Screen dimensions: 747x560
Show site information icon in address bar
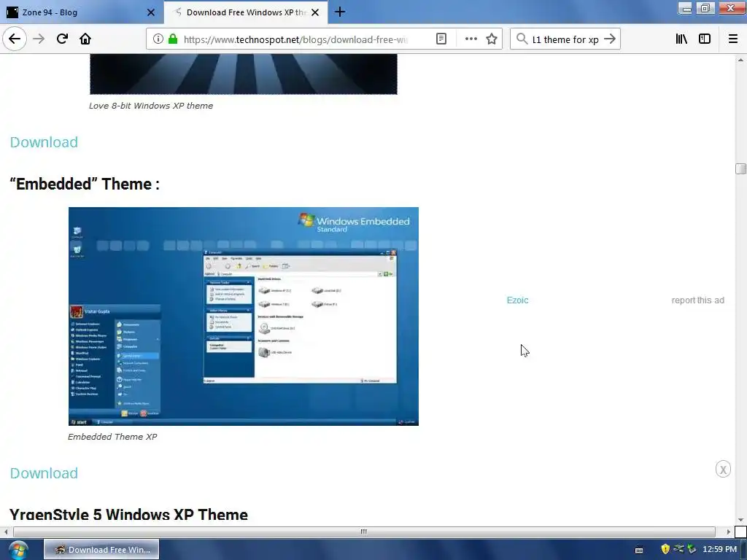tap(158, 39)
